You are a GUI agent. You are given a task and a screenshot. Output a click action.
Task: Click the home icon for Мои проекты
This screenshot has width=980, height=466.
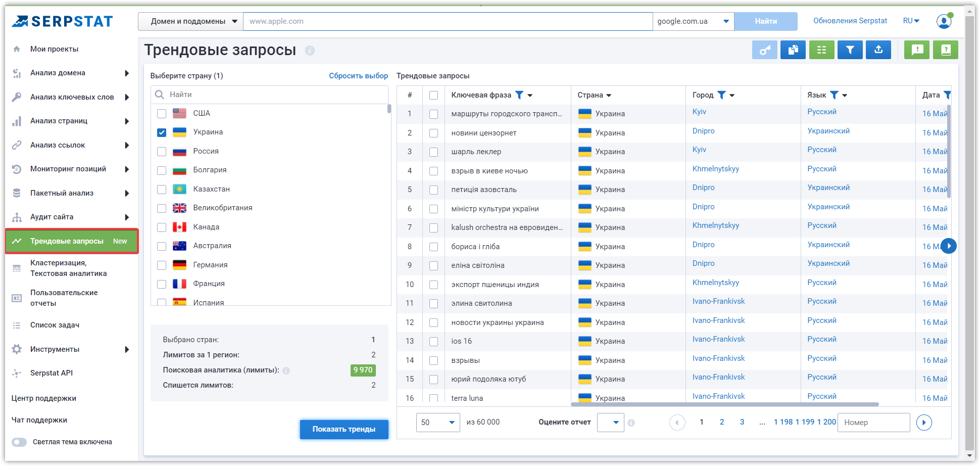coord(17,49)
